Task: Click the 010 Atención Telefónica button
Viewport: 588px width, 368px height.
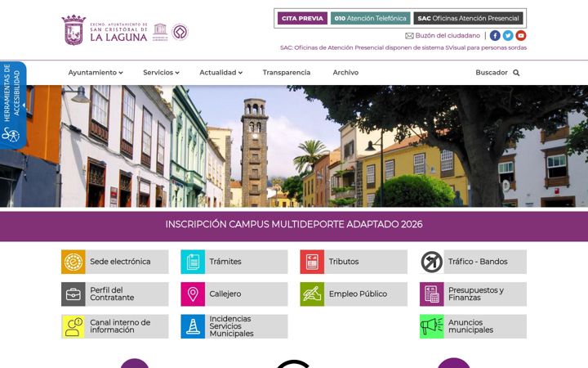Action: (x=370, y=18)
